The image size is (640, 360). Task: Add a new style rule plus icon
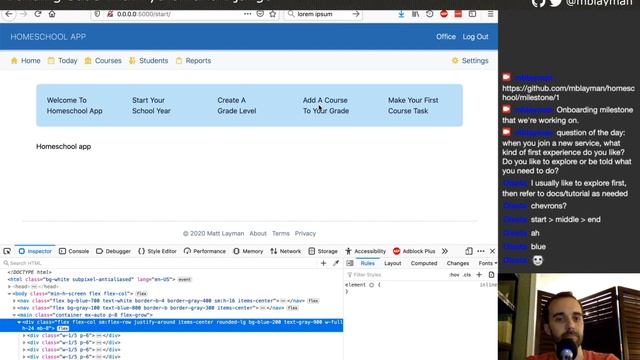click(479, 275)
